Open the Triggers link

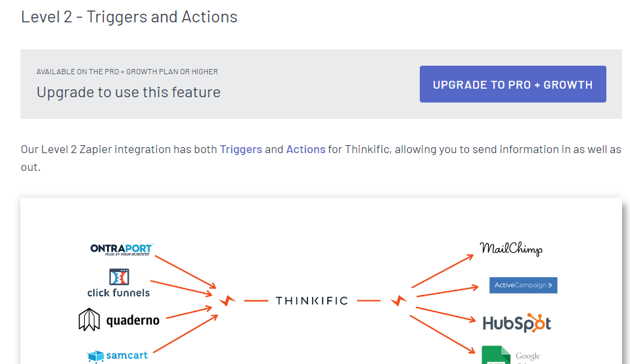click(x=240, y=149)
